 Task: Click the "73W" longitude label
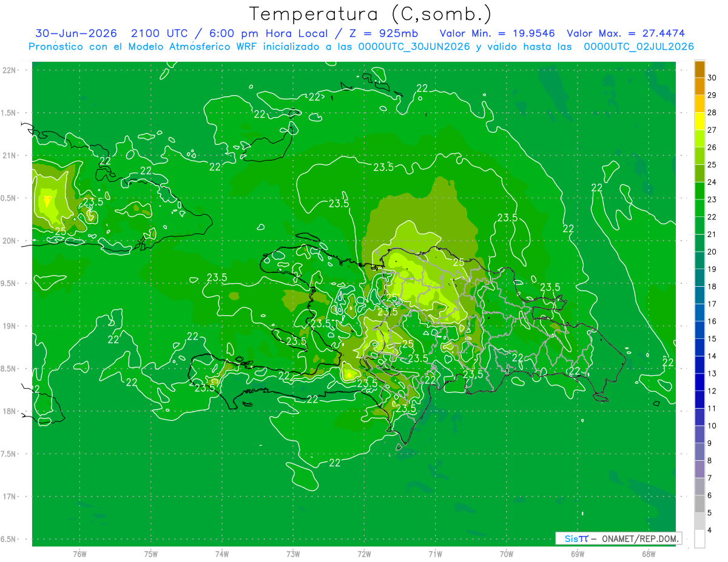click(293, 554)
